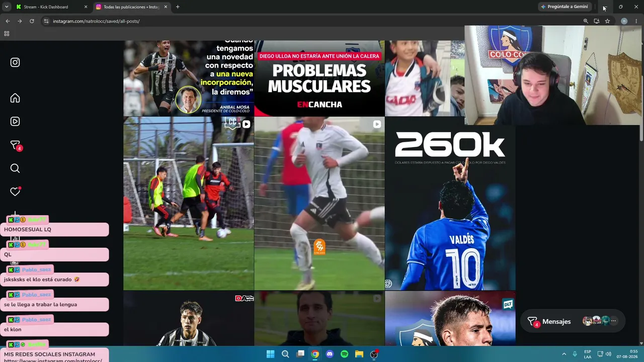This screenshot has height=362, width=644.
Task: Go to Instagram Home feed icon
Action: pyautogui.click(x=15, y=98)
